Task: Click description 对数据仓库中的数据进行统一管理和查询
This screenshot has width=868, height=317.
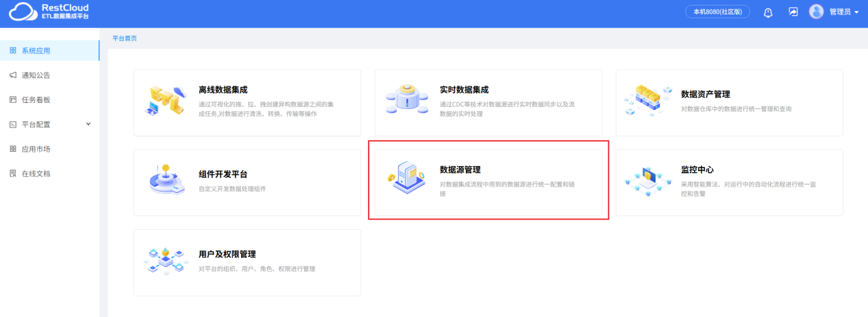Action: (736, 109)
